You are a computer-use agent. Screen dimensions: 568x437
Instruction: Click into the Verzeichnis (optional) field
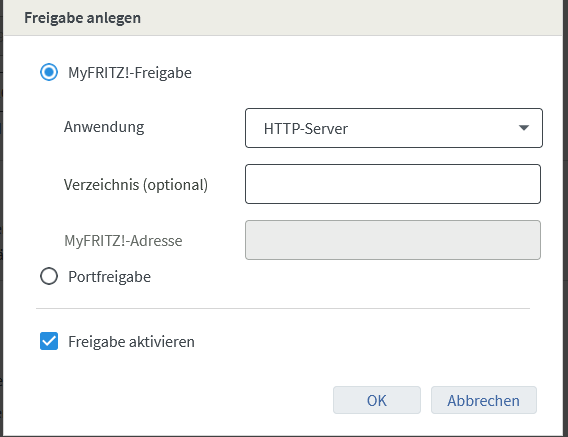tap(393, 184)
